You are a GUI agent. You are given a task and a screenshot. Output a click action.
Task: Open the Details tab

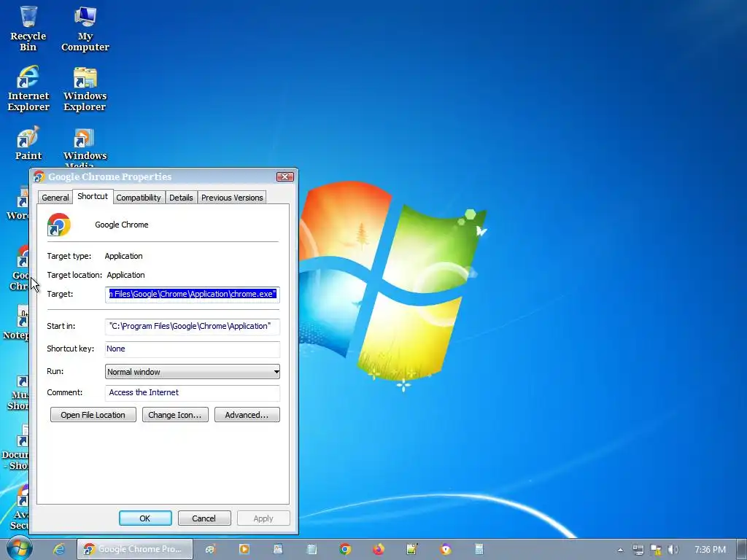pos(181,198)
